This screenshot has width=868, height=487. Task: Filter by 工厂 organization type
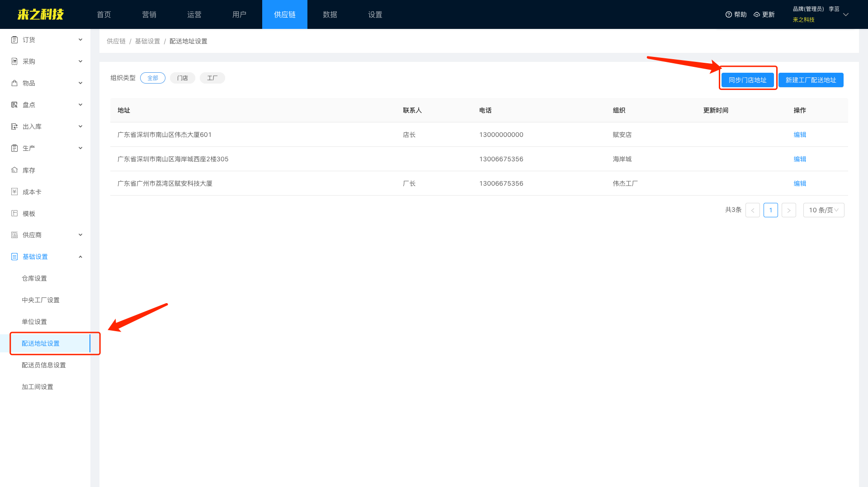[212, 78]
